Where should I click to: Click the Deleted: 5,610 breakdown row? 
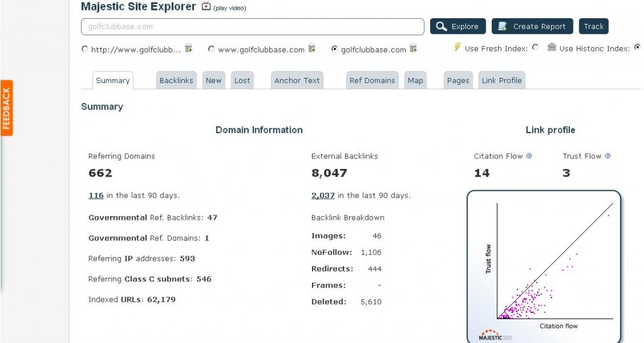[x=347, y=302]
